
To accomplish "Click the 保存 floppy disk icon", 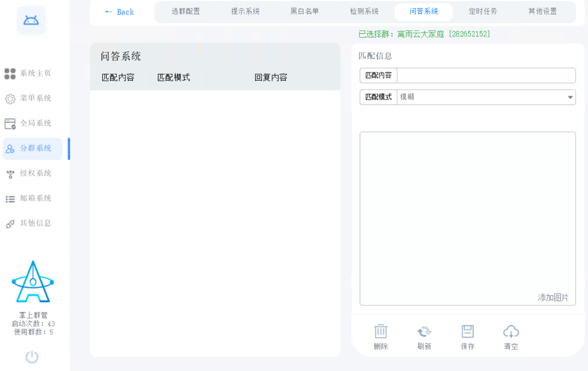I will [467, 331].
